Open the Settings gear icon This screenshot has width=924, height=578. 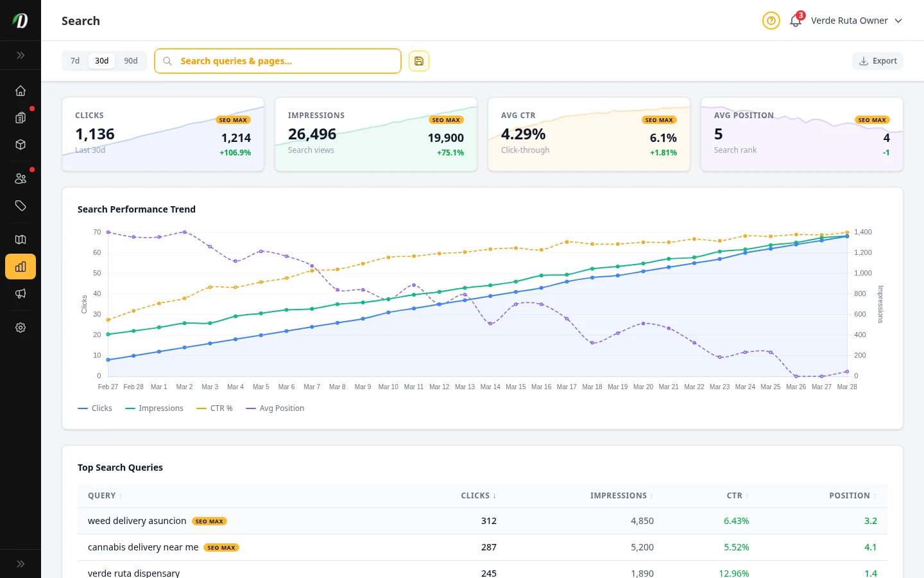(21, 328)
